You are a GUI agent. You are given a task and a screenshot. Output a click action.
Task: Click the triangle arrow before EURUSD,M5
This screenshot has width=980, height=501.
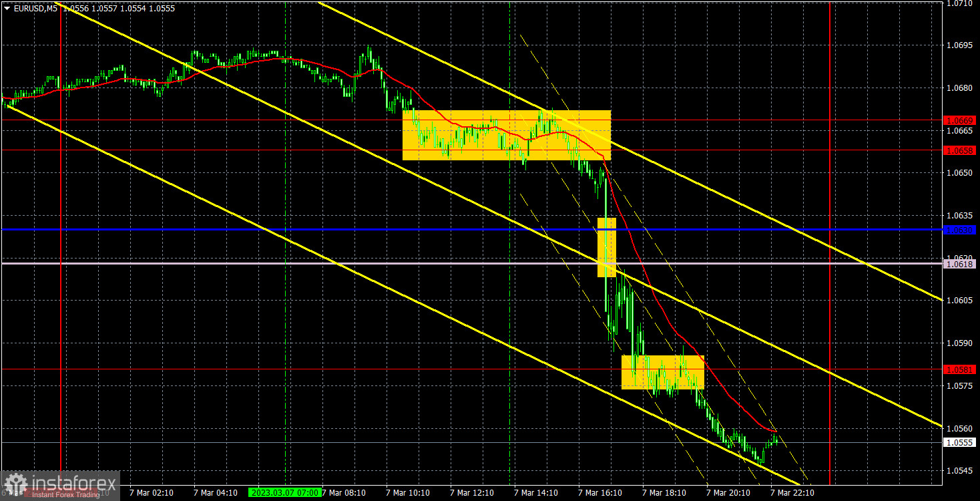pos(7,8)
